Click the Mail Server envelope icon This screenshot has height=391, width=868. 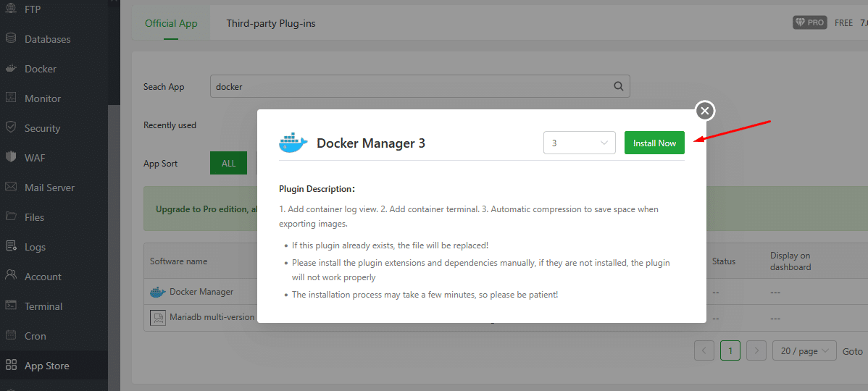(11, 187)
